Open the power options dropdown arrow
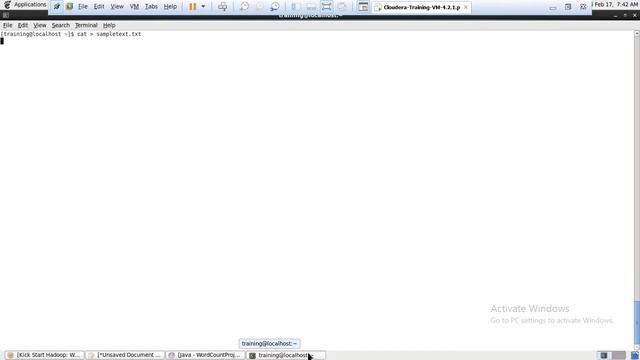 click(203, 7)
